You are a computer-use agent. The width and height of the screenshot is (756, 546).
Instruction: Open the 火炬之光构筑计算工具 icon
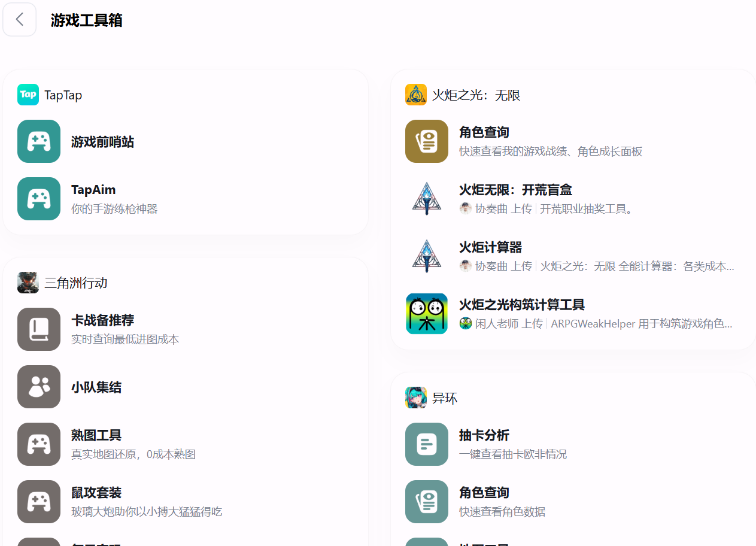pos(427,314)
